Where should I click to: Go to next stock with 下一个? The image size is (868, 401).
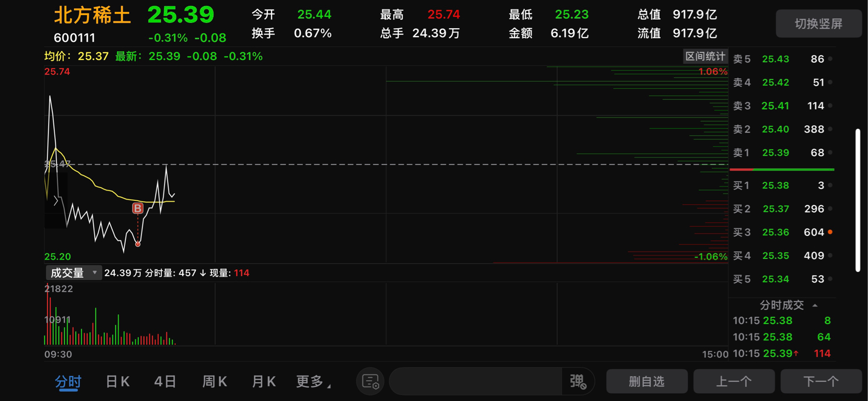tap(821, 382)
